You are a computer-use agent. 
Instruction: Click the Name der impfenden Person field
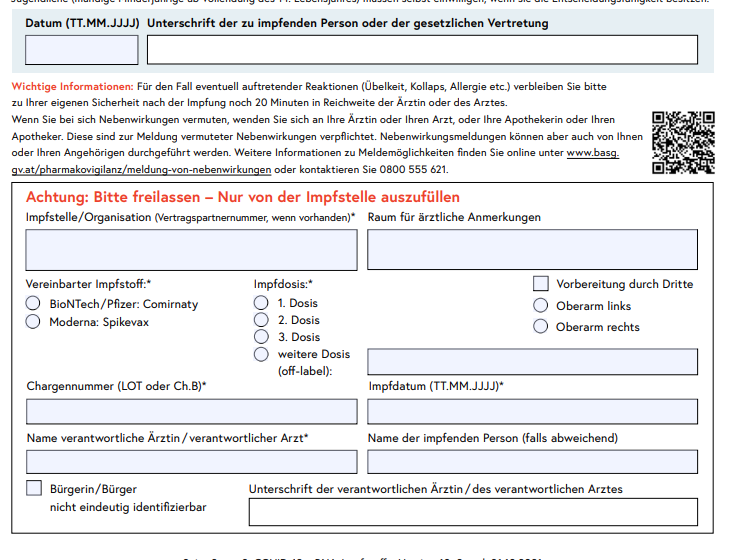[x=533, y=462]
